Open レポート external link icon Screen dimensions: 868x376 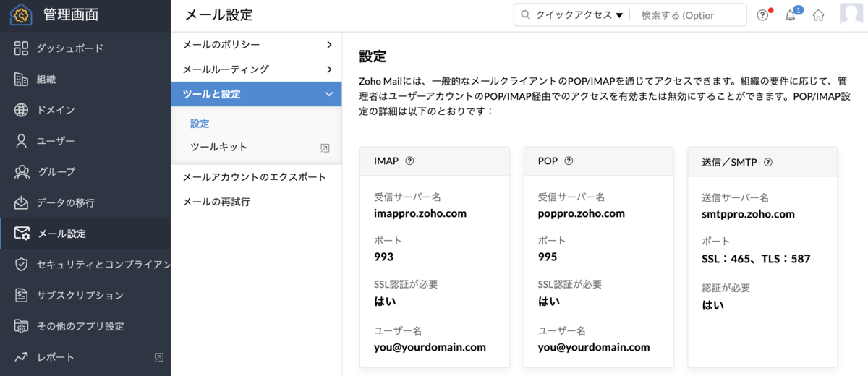pyautogui.click(x=159, y=357)
